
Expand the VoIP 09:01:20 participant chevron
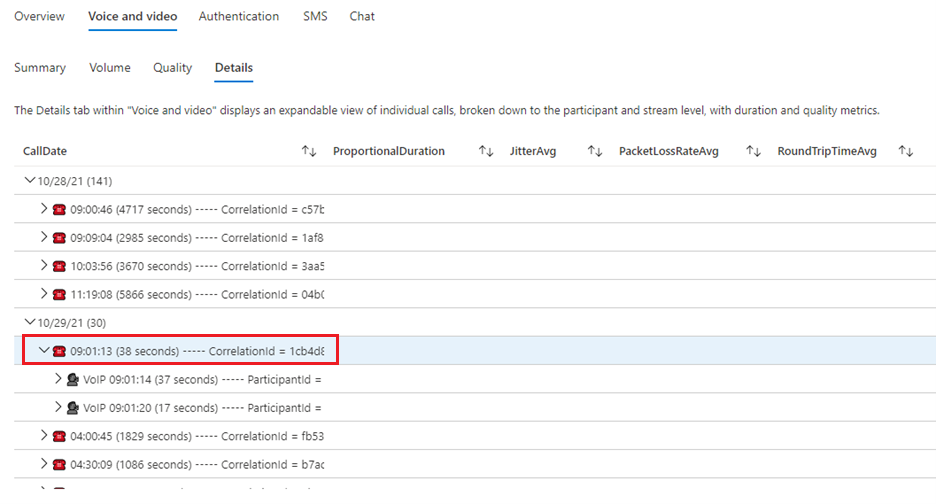(x=58, y=407)
